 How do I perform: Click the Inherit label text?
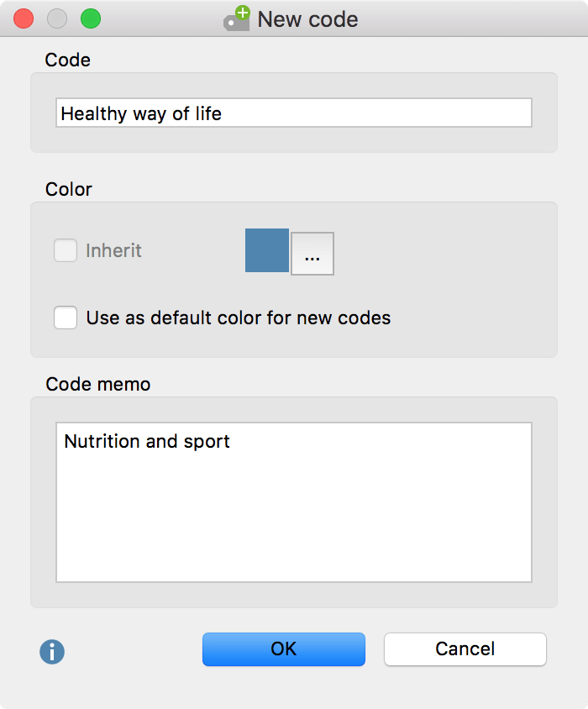113,250
